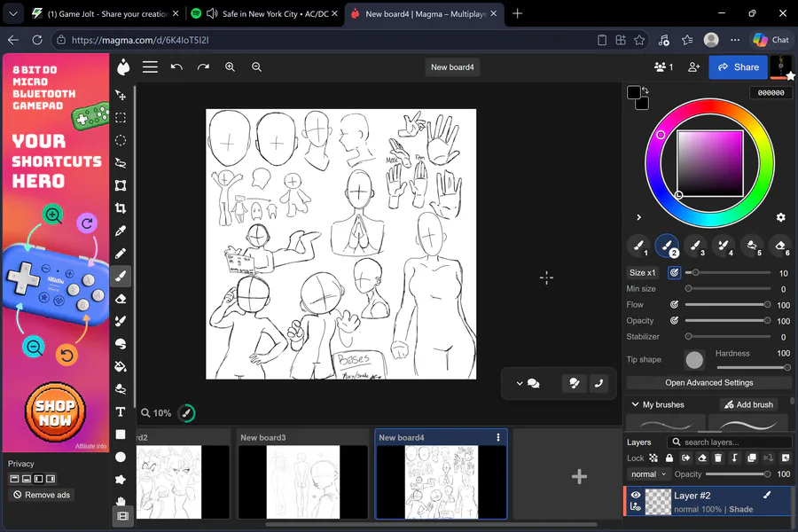Select the Text tool

point(121,411)
